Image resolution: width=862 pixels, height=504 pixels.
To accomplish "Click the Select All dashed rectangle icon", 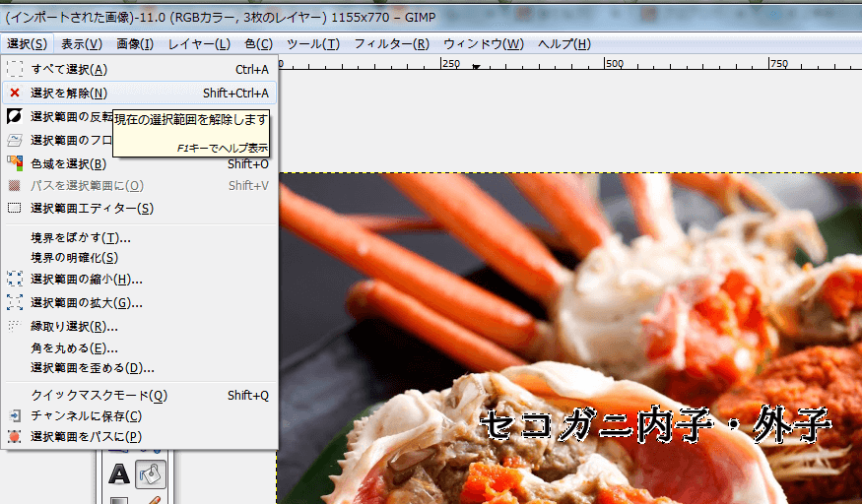I will tap(15, 69).
